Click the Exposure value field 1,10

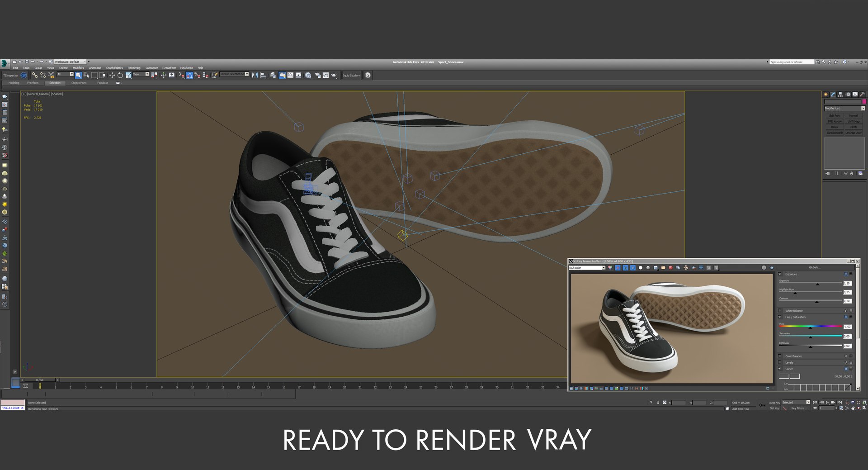click(847, 284)
